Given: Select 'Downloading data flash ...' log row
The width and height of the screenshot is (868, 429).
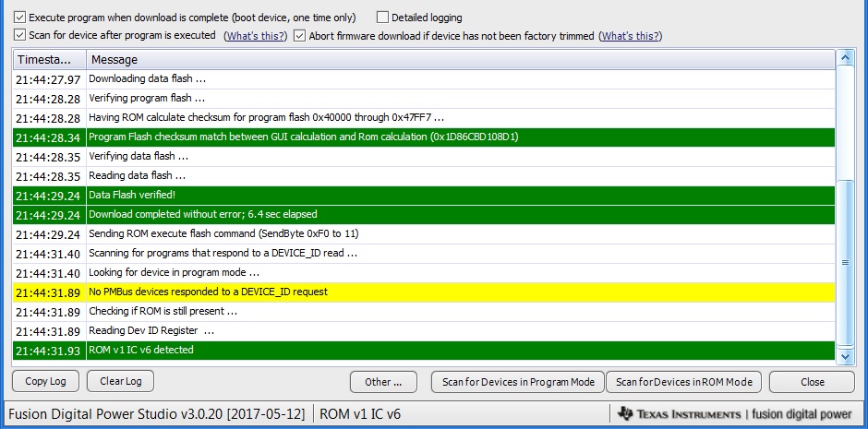Looking at the screenshot, I should click(424, 79).
